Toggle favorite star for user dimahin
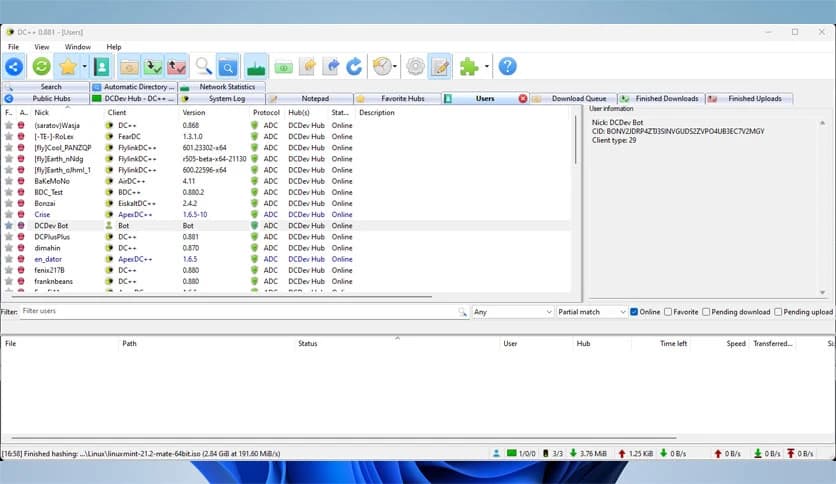Image resolution: width=836 pixels, height=484 pixels. click(x=9, y=248)
